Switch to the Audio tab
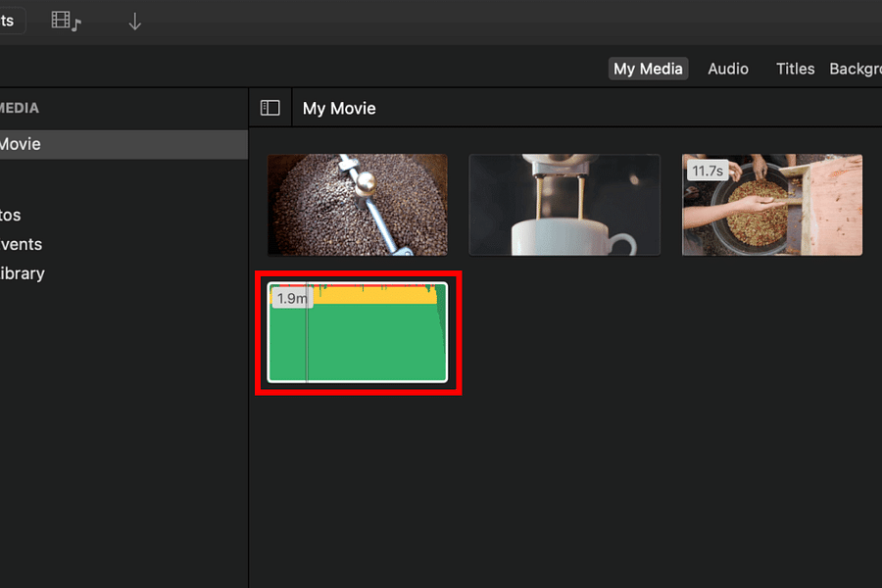Screen dimensions: 882x588 [x=727, y=69]
